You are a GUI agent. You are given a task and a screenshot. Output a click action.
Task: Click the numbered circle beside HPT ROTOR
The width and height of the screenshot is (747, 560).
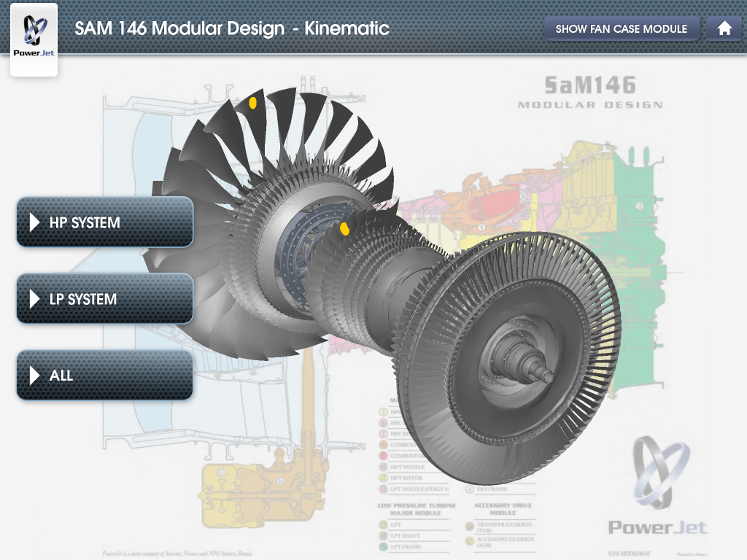(x=383, y=478)
